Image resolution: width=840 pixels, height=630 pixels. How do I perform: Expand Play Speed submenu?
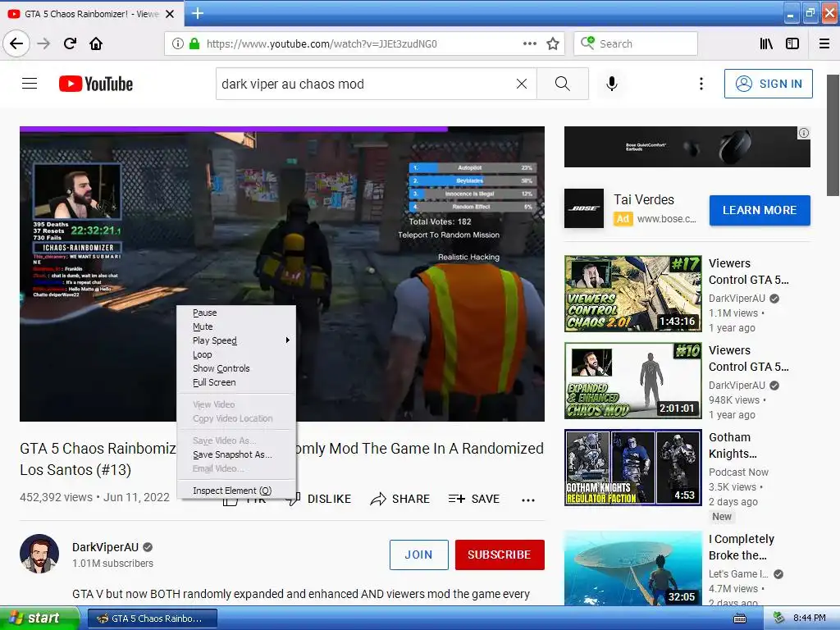(236, 340)
